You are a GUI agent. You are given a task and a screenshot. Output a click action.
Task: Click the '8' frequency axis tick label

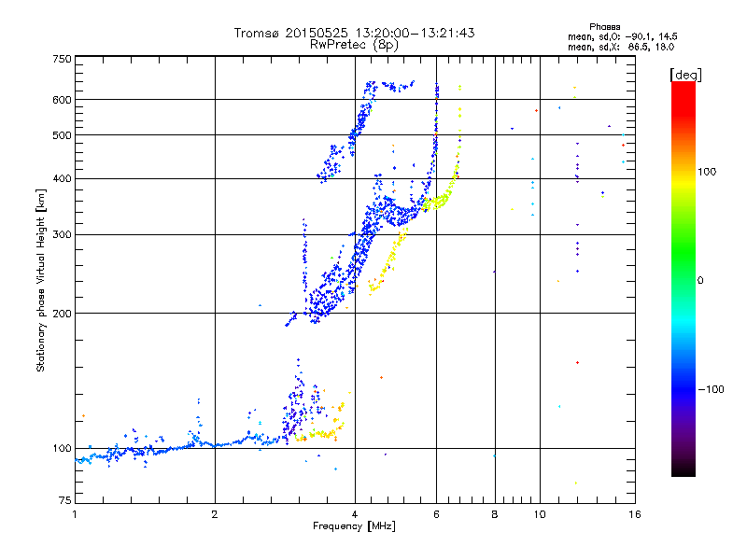click(x=495, y=514)
